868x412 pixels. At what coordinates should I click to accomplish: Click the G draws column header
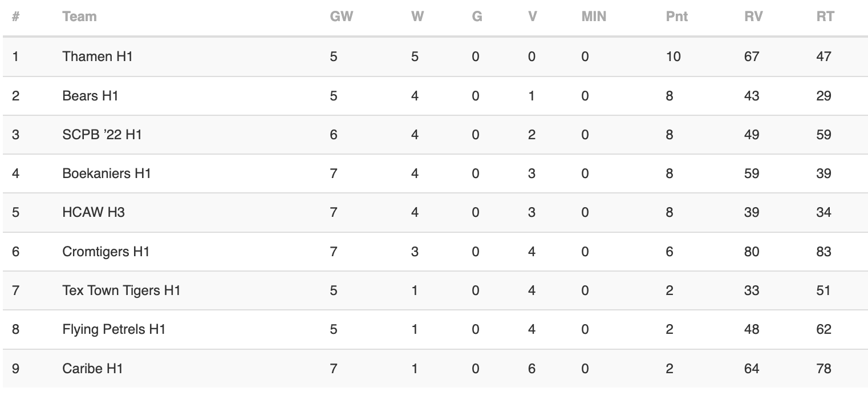tap(477, 17)
